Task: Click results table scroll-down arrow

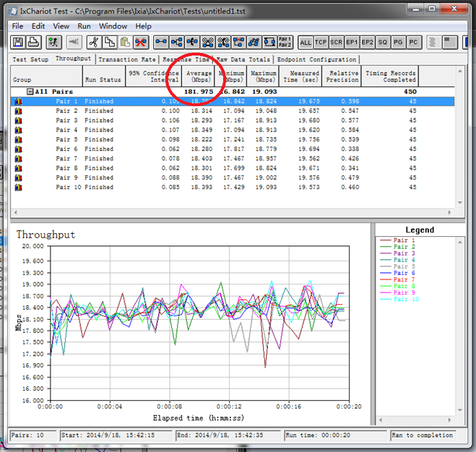Action: click(x=460, y=202)
